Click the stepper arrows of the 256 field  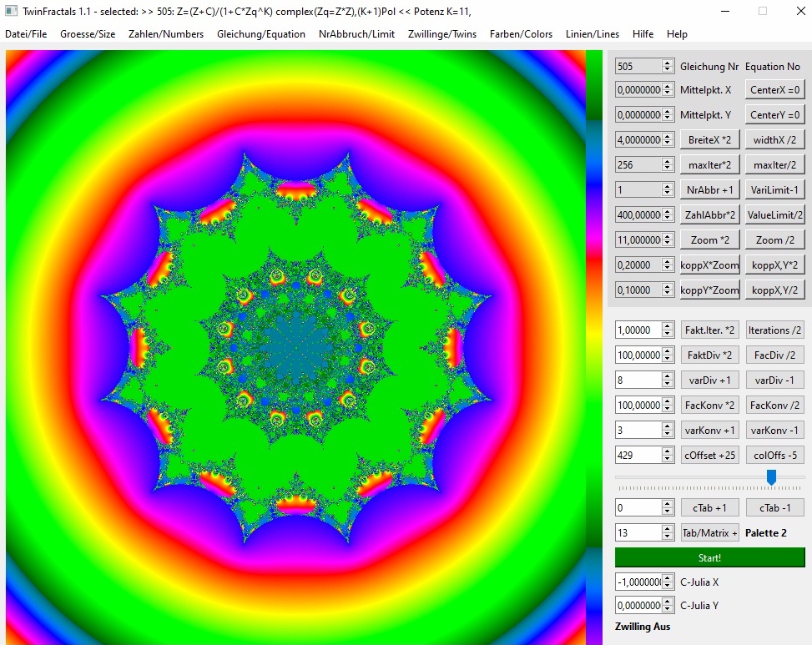click(668, 164)
